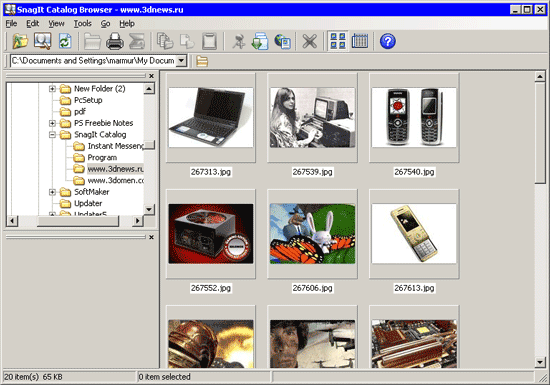This screenshot has height=385, width=550.
Task: Open the File menu
Action: 11,23
